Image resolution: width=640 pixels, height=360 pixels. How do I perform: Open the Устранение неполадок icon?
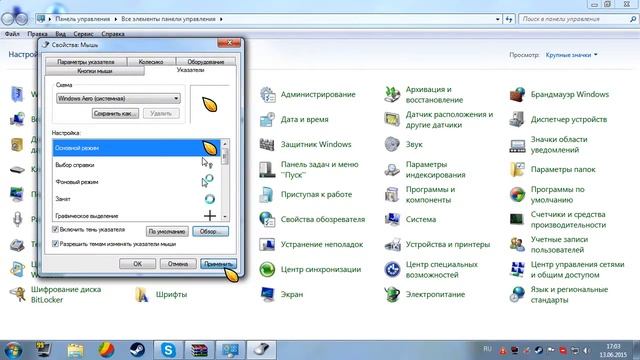point(268,244)
